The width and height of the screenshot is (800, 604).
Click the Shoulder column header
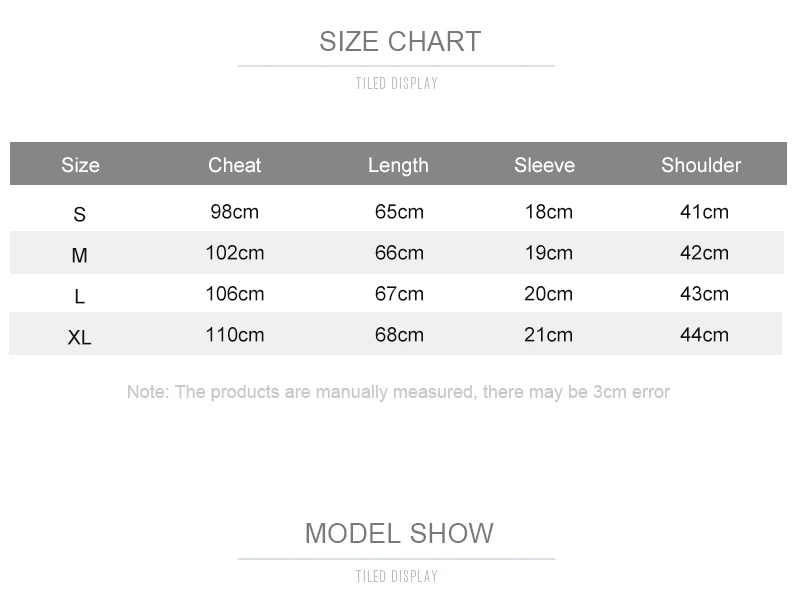(701, 165)
